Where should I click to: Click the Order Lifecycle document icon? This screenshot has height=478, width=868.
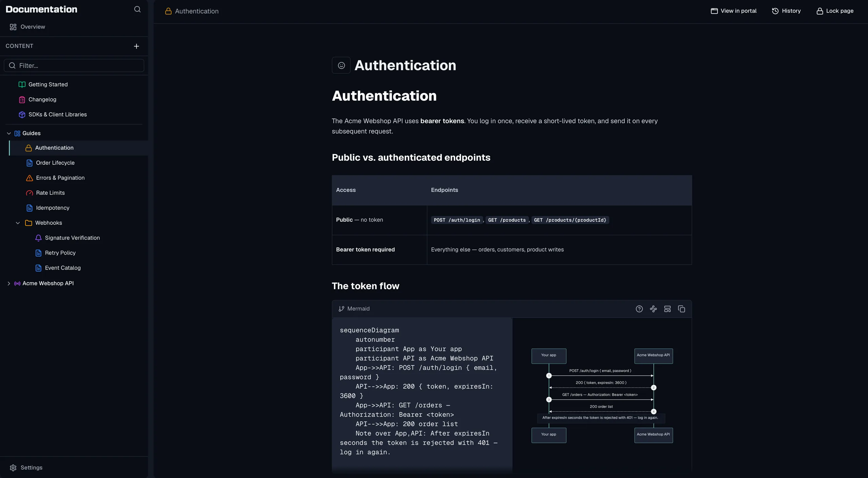29,163
